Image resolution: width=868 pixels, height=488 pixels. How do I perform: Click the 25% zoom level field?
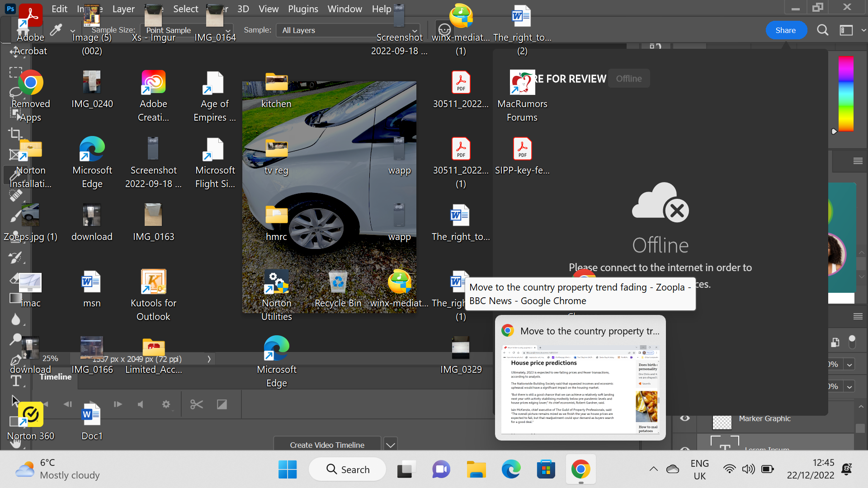click(x=50, y=359)
